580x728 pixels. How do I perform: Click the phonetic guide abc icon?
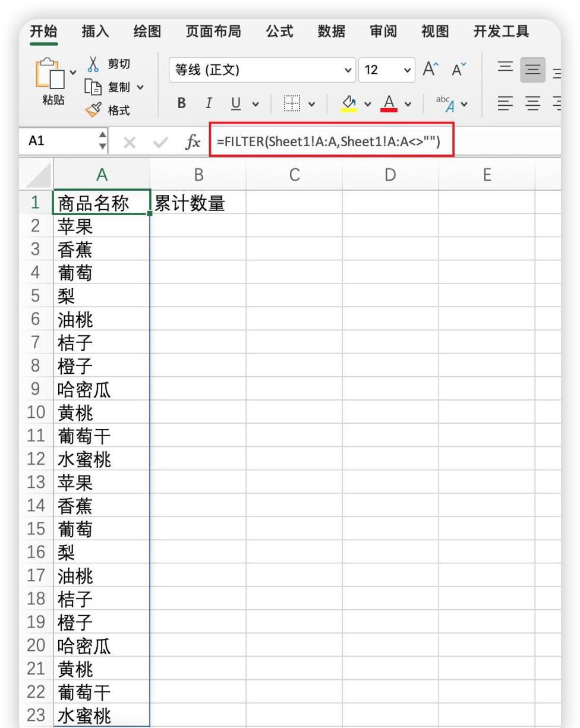444,103
